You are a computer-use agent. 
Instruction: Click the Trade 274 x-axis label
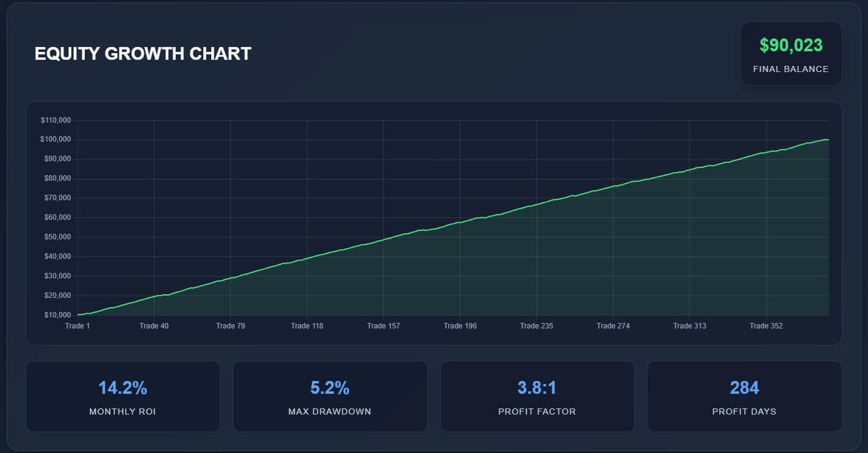pyautogui.click(x=613, y=326)
